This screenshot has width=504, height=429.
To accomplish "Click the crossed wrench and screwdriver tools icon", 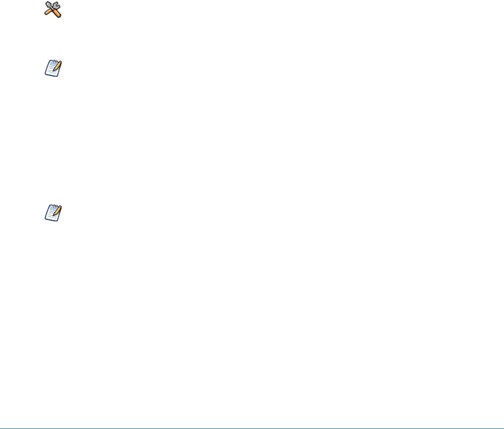I will coord(52,10).
